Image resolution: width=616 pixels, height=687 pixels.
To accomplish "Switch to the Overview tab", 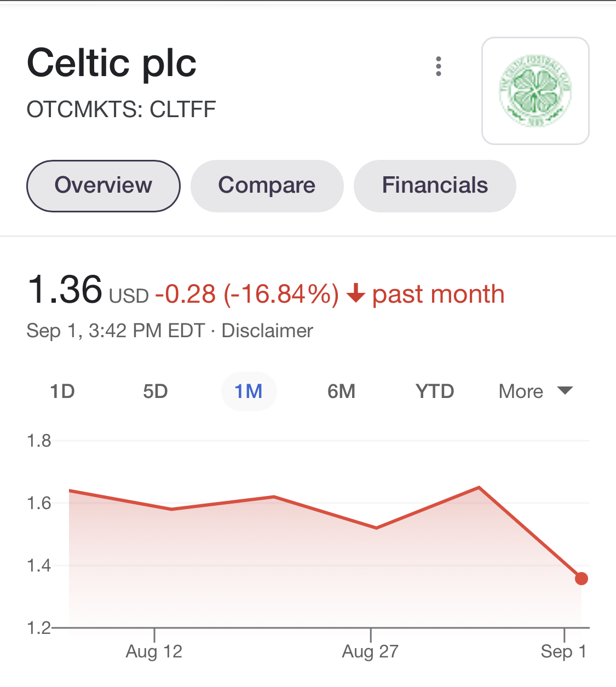I will point(103,186).
